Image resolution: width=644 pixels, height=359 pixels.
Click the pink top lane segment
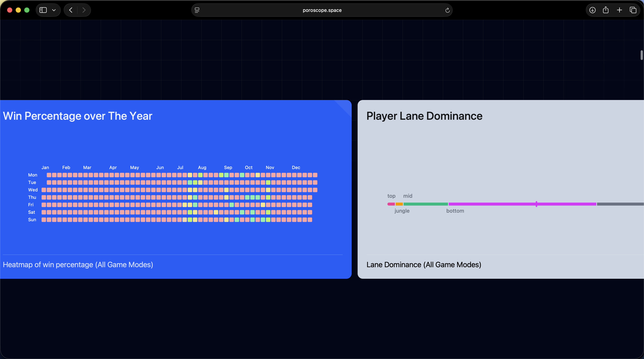pyautogui.click(x=391, y=204)
